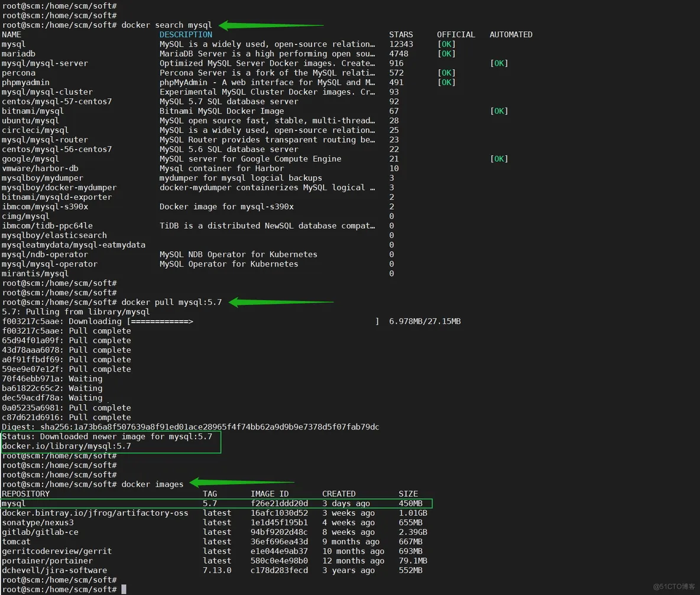This screenshot has height=595, width=700.
Task: Click layer '59ee9e07e12f' pull line
Action: pos(67,369)
